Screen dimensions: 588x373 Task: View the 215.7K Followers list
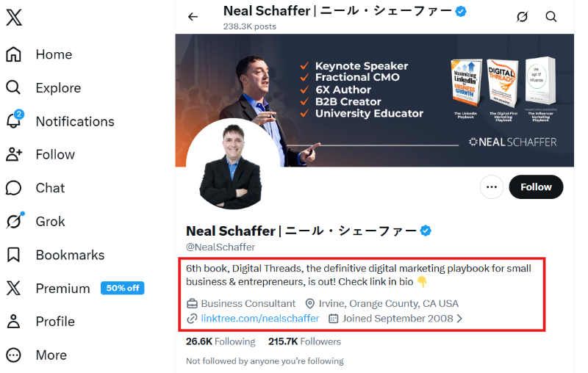click(x=304, y=341)
